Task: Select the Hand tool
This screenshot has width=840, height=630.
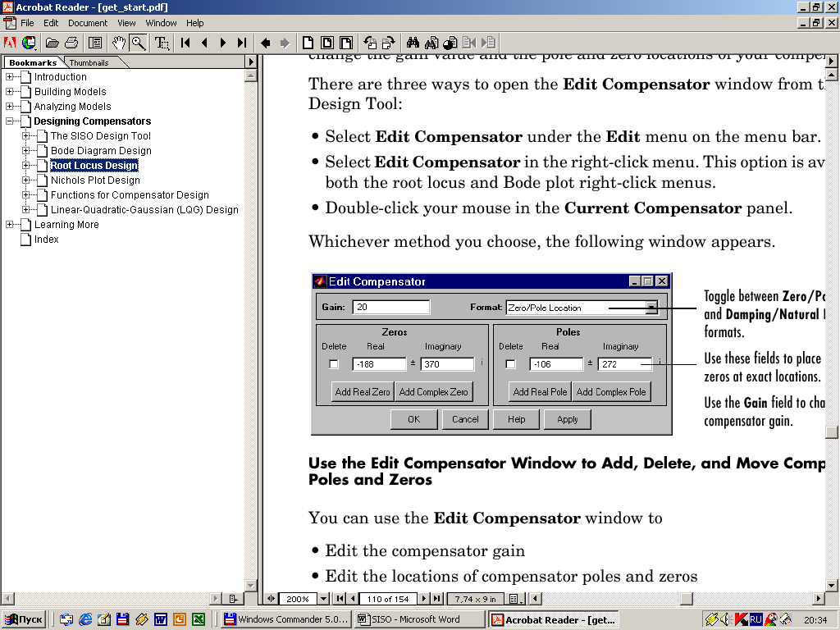Action: (119, 43)
